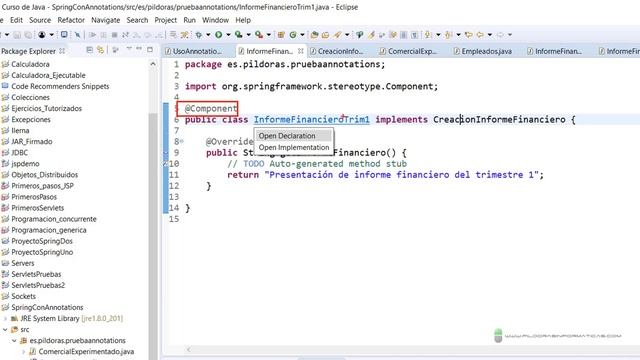Click the Suspend debug icon

coord(104,35)
